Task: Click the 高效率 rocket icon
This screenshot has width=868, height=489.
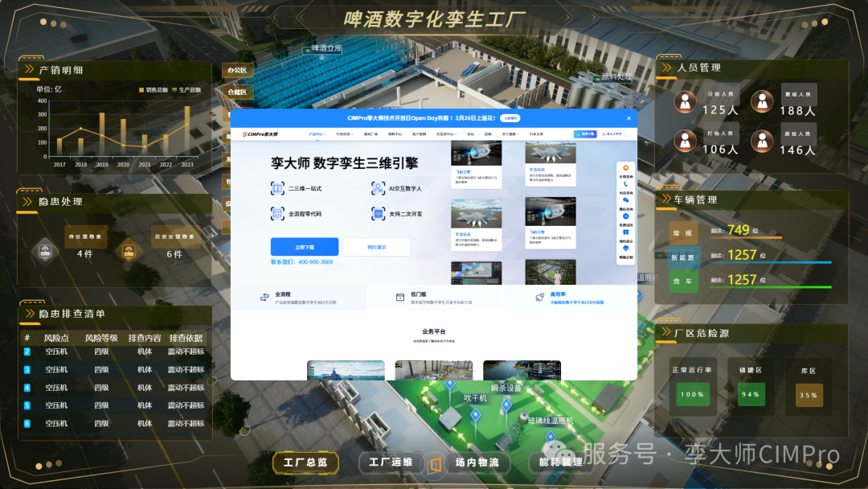Action: (x=540, y=298)
